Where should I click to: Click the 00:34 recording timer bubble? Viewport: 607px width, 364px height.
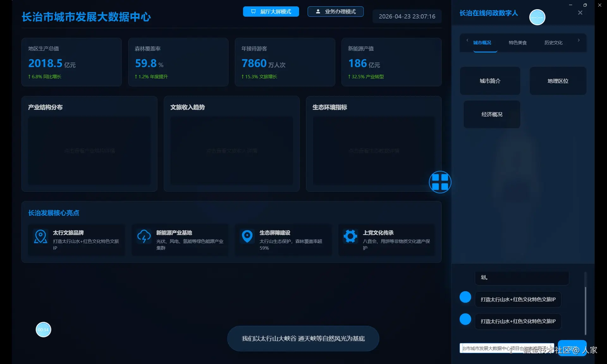tap(43, 330)
